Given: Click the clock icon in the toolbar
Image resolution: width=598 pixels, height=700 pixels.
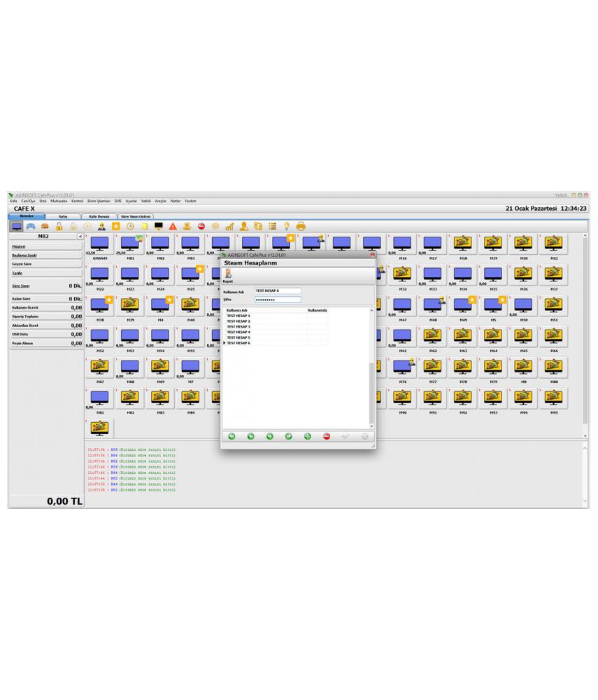Looking at the screenshot, I should coord(130,226).
